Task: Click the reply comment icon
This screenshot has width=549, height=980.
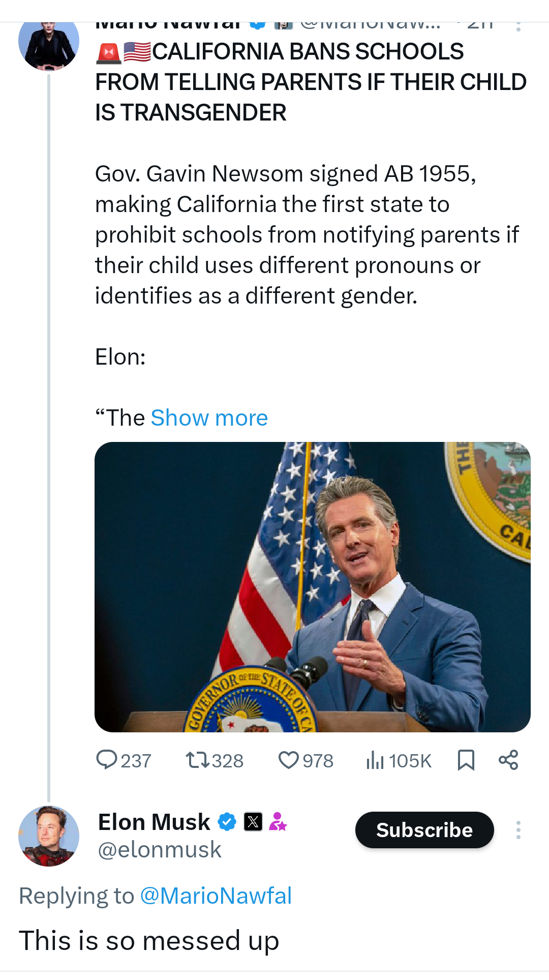Action: click(107, 760)
